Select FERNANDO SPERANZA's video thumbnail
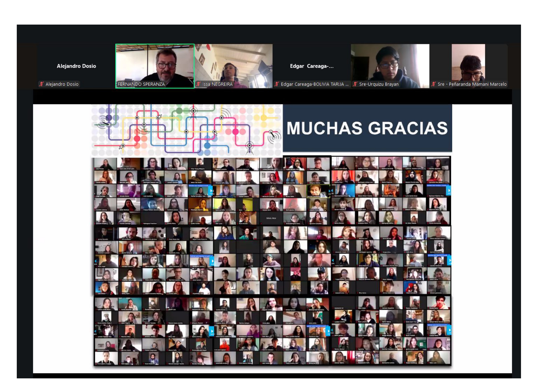555x392 pixels. [155, 64]
